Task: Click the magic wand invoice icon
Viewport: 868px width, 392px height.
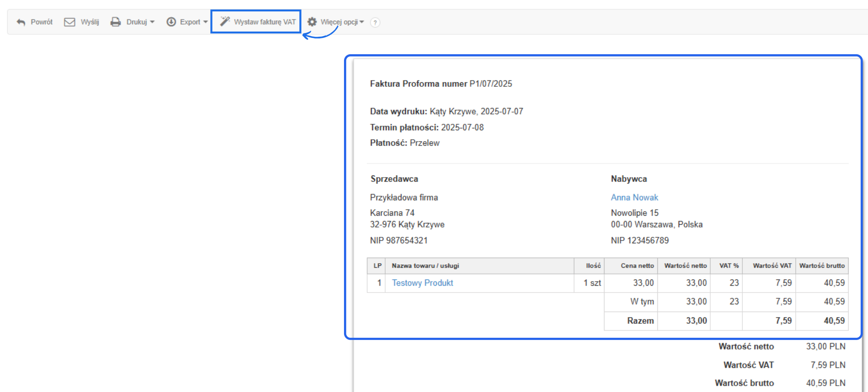Action: [x=225, y=21]
